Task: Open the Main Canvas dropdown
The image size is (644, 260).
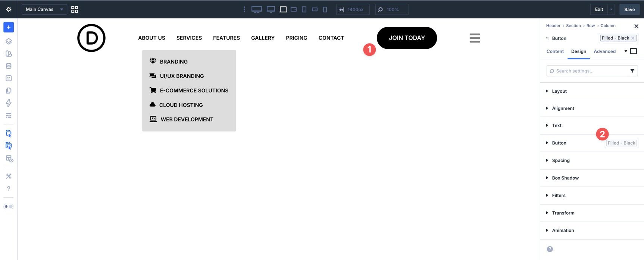Action: click(44, 9)
